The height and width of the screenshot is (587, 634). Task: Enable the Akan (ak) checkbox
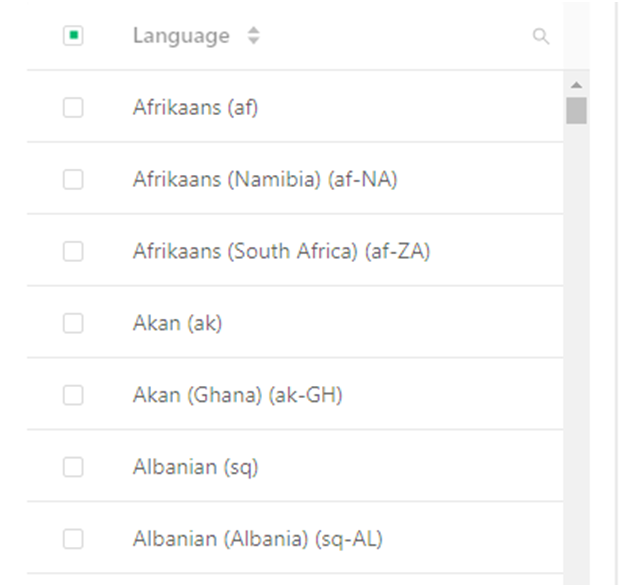click(73, 323)
